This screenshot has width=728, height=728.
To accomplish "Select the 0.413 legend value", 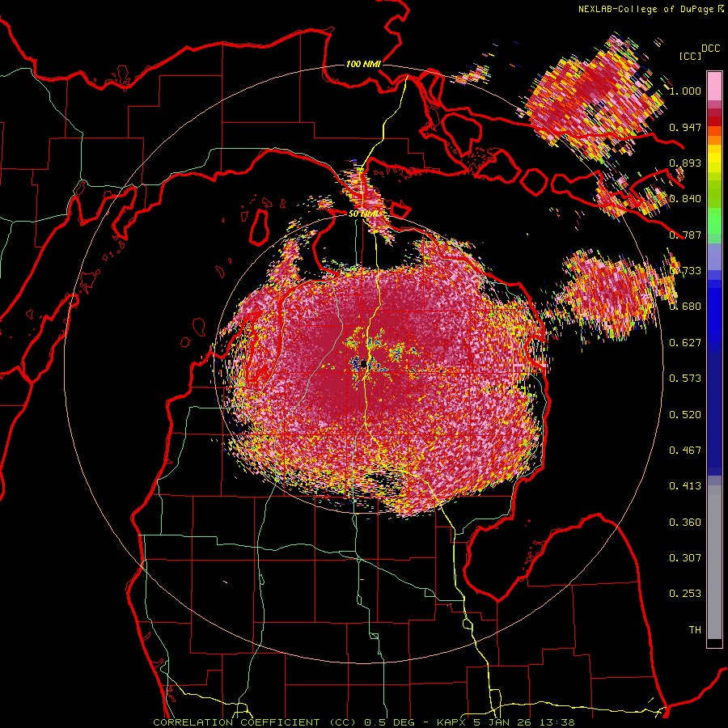I will 685,486.
